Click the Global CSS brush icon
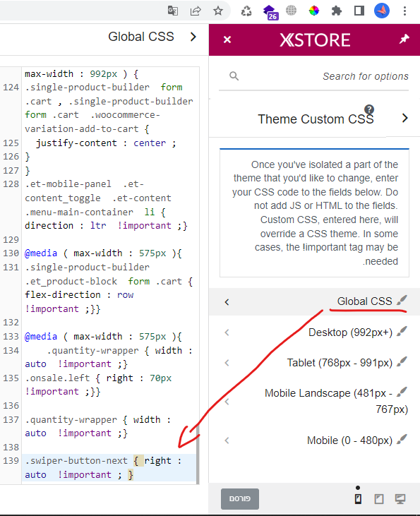Image resolution: width=420 pixels, height=516 pixels. (x=402, y=300)
